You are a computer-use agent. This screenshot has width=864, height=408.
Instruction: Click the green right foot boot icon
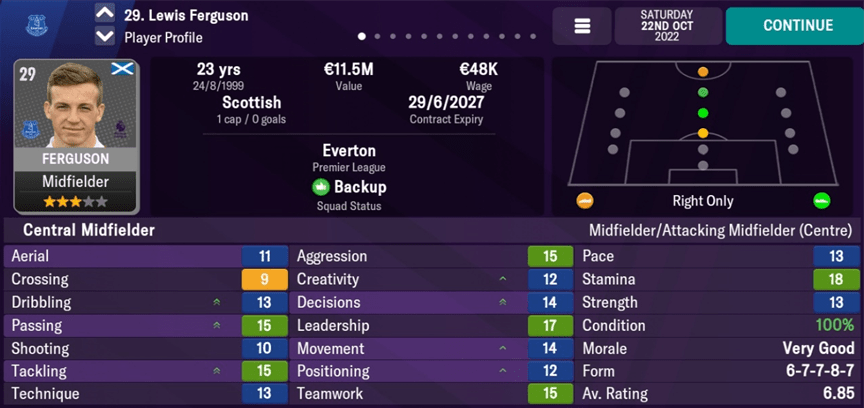pos(822,200)
